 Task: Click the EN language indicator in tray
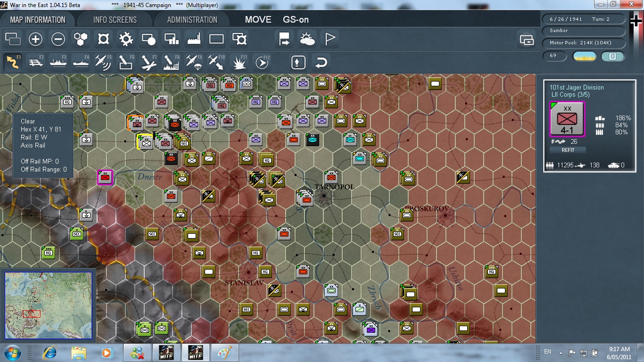pos(547,352)
